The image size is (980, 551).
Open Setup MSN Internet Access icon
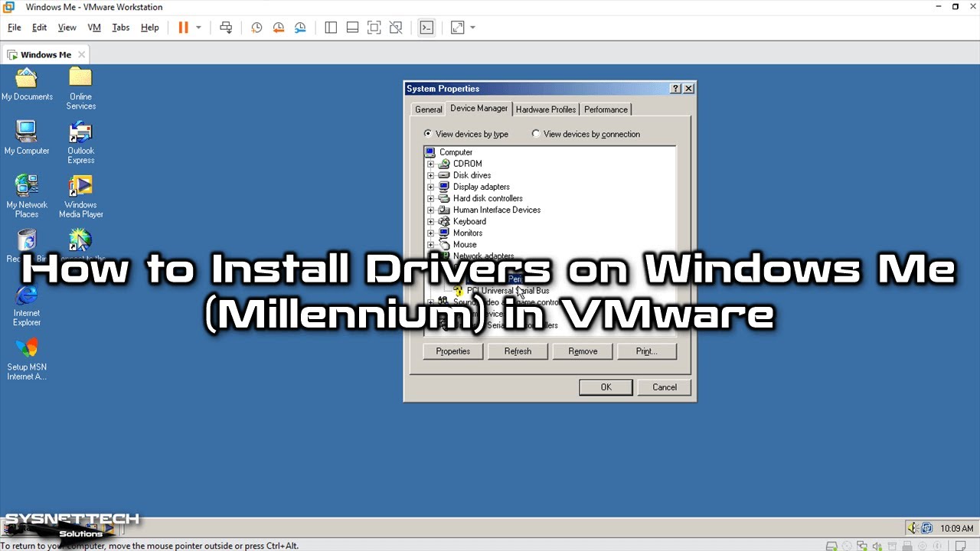click(27, 359)
